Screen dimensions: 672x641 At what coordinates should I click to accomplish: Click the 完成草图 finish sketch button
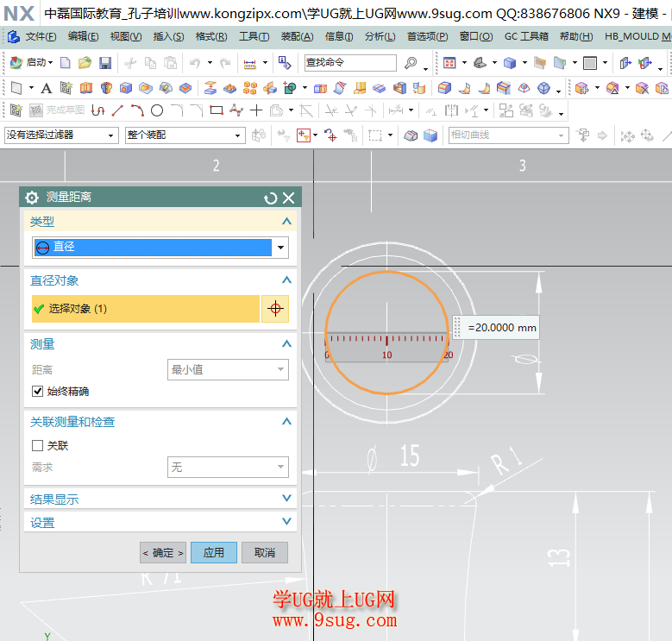pyautogui.click(x=57, y=110)
